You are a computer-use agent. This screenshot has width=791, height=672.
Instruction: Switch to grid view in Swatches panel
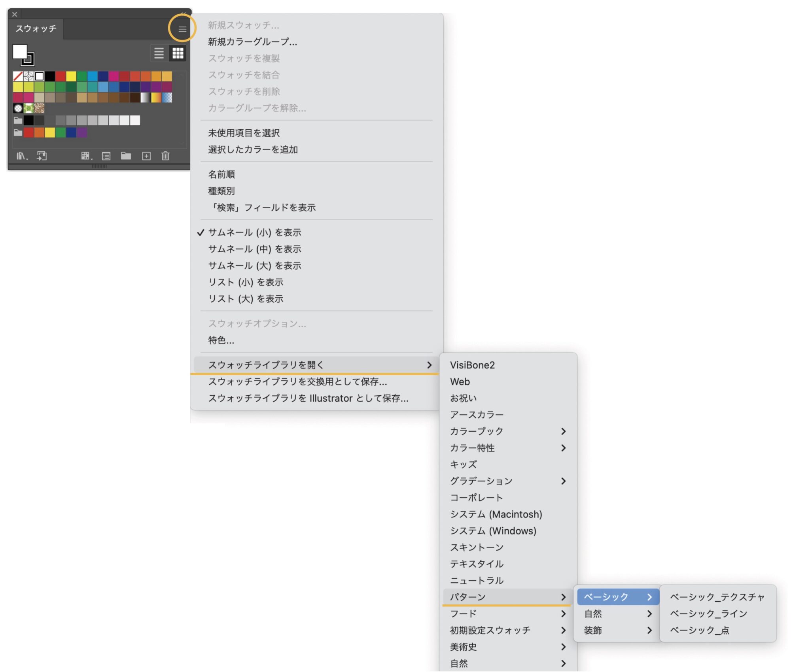tap(178, 53)
